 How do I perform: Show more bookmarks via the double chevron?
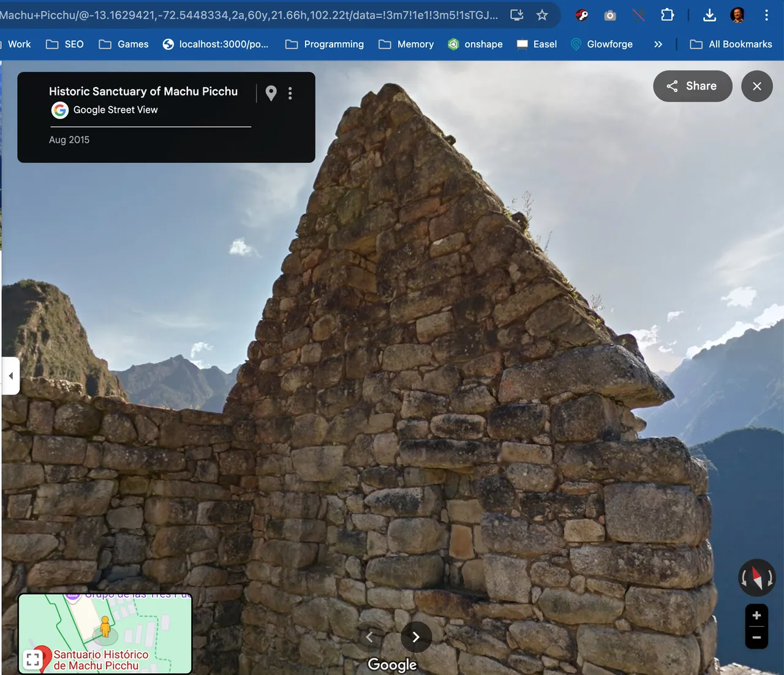[x=658, y=44]
